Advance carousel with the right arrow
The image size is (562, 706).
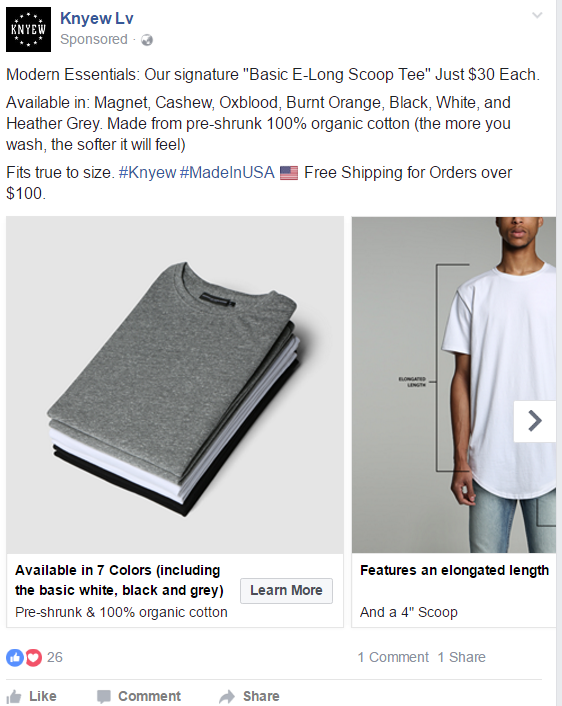click(x=535, y=421)
